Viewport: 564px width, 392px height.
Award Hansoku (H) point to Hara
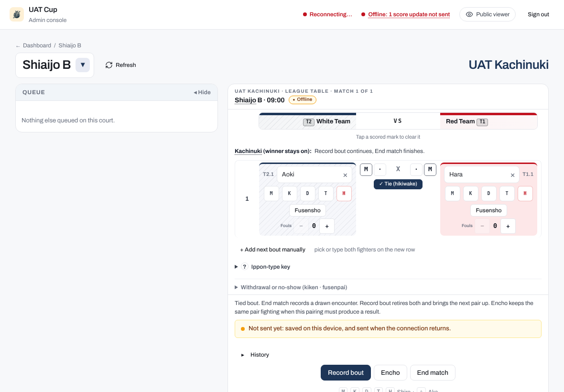(x=525, y=194)
